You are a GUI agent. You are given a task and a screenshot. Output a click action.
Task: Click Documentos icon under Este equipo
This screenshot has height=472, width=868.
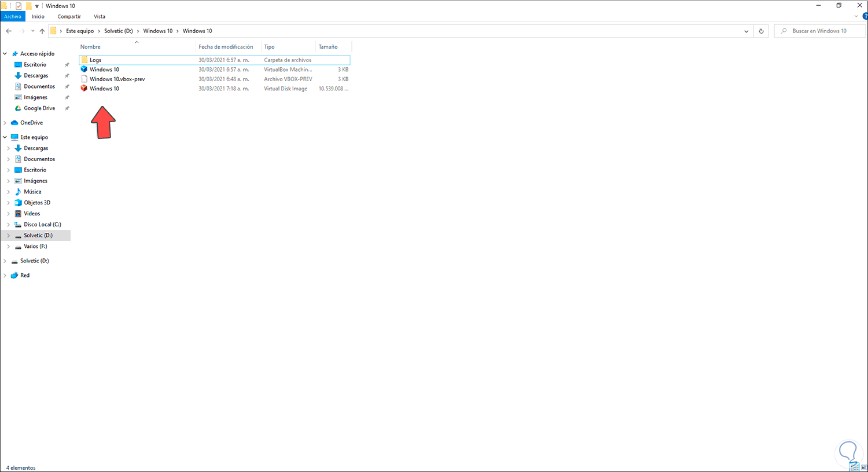[x=19, y=159]
